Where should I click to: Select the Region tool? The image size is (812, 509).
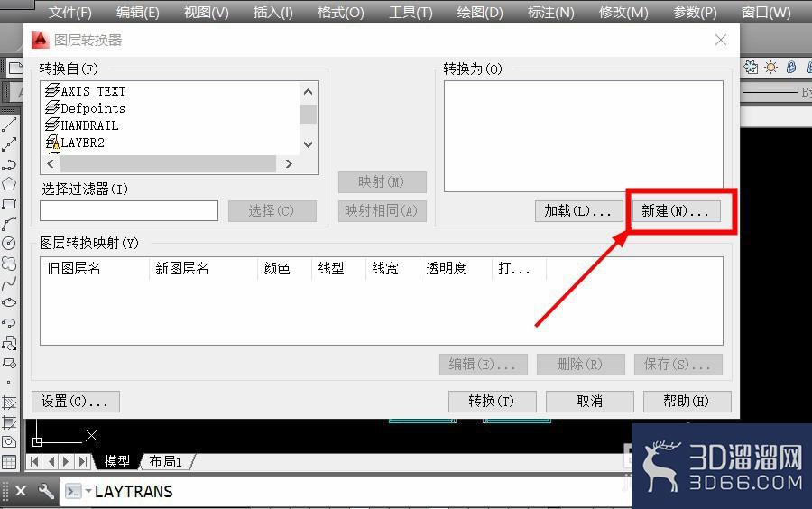[9, 441]
